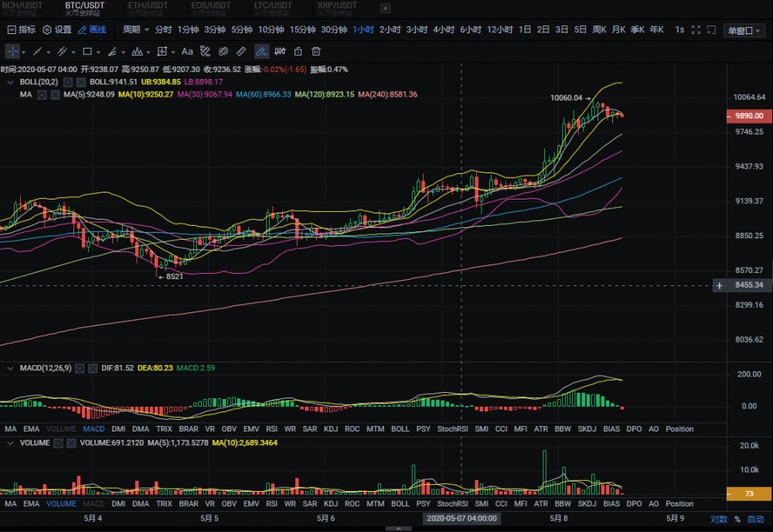Toggle the 画线 drawing toolbar
The height and width of the screenshot is (532, 773).
pyautogui.click(x=92, y=30)
